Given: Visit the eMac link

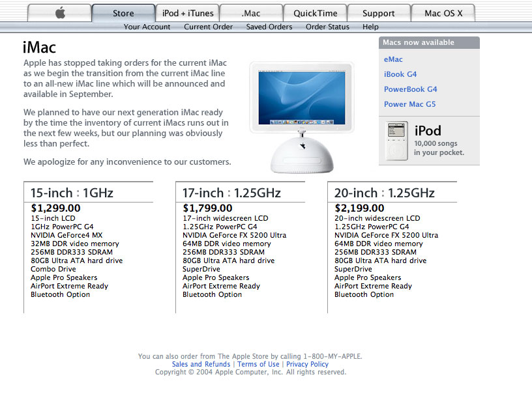Looking at the screenshot, I should [x=393, y=59].
